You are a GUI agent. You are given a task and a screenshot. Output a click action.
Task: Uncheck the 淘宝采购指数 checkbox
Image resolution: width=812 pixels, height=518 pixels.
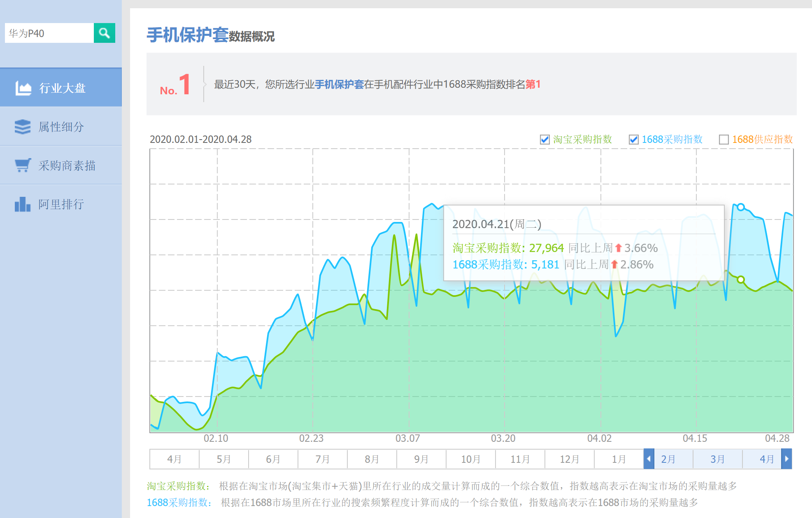pyautogui.click(x=544, y=140)
